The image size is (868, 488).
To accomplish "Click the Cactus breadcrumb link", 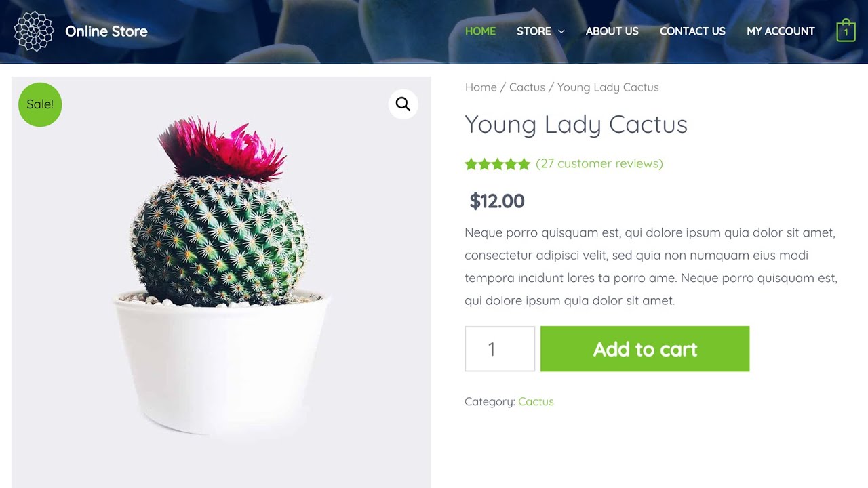I will coord(527,87).
